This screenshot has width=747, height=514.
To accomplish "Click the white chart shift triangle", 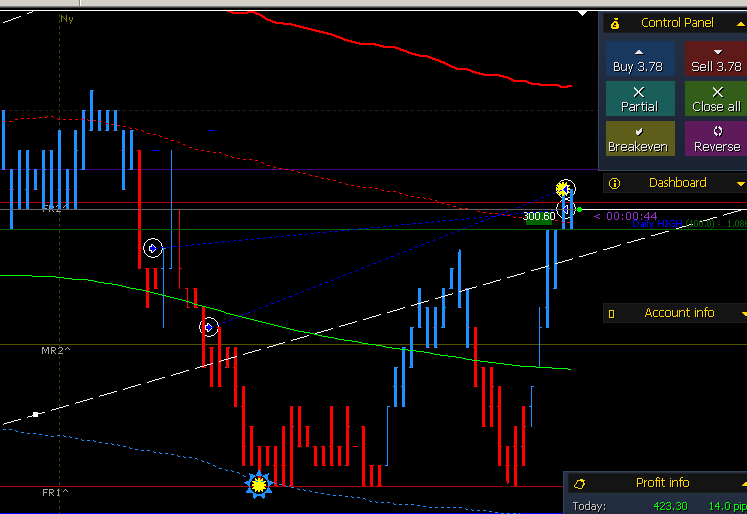I will 582,13.
